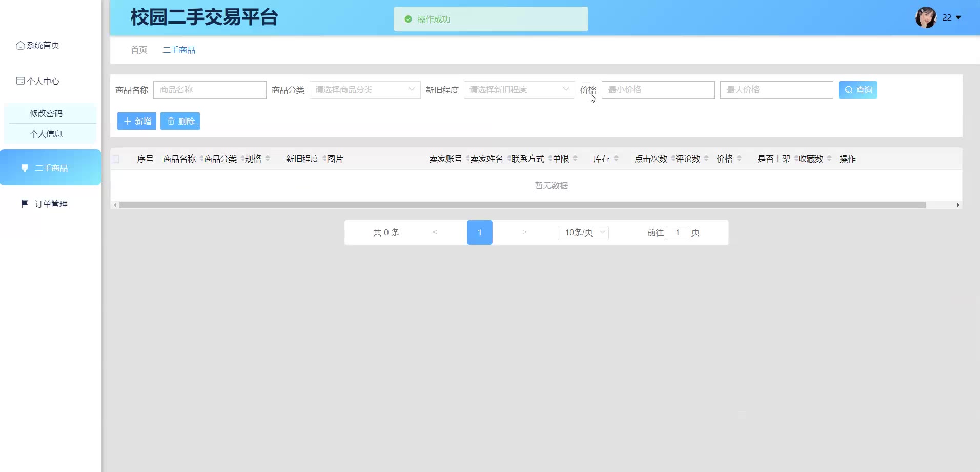The height and width of the screenshot is (472, 980).
Task: Sort table by 库存 column arrows
Action: 616,159
